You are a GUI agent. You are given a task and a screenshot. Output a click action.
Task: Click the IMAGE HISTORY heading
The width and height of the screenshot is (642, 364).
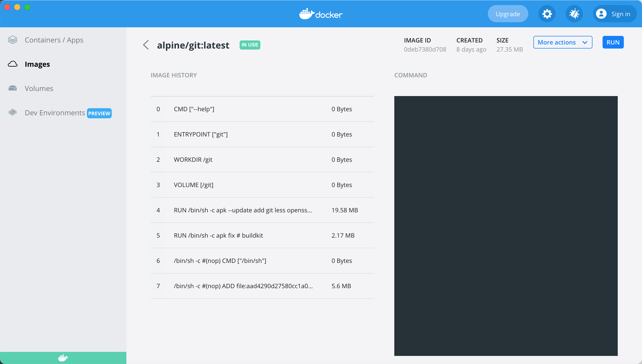click(174, 75)
